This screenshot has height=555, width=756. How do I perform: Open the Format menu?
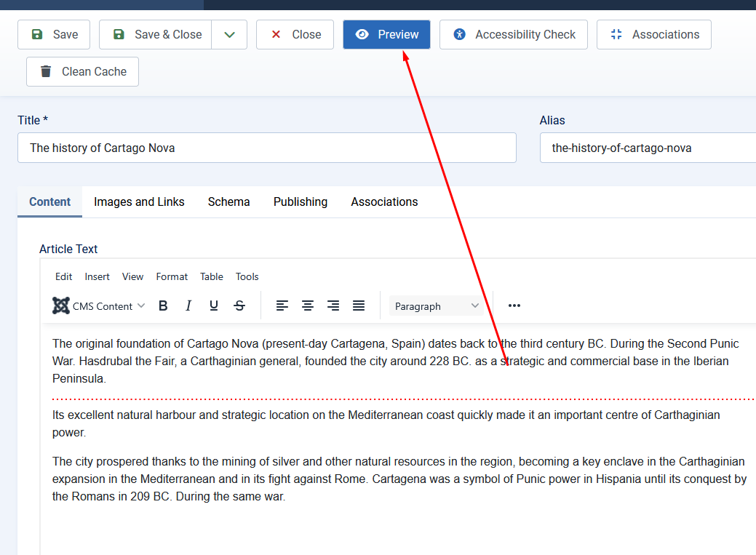(172, 276)
